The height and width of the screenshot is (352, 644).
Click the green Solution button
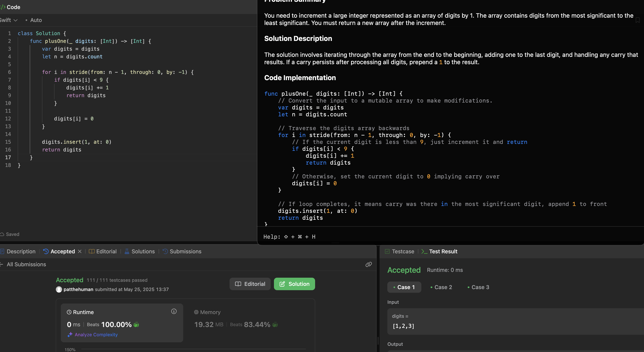pyautogui.click(x=294, y=284)
